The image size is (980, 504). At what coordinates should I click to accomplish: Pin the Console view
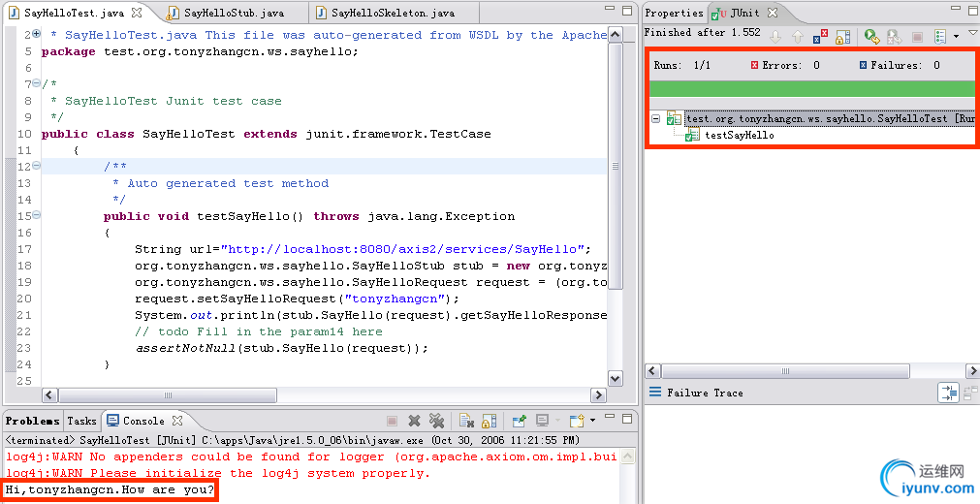(519, 421)
